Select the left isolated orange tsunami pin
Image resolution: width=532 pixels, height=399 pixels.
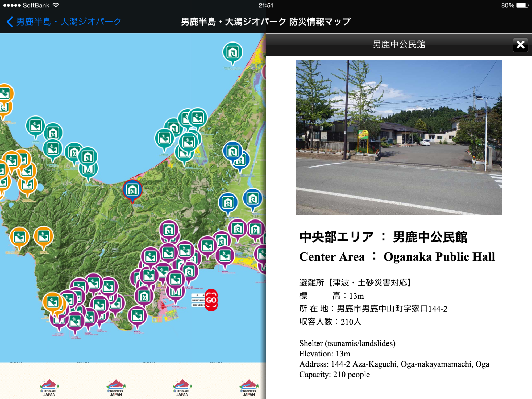[19, 237]
